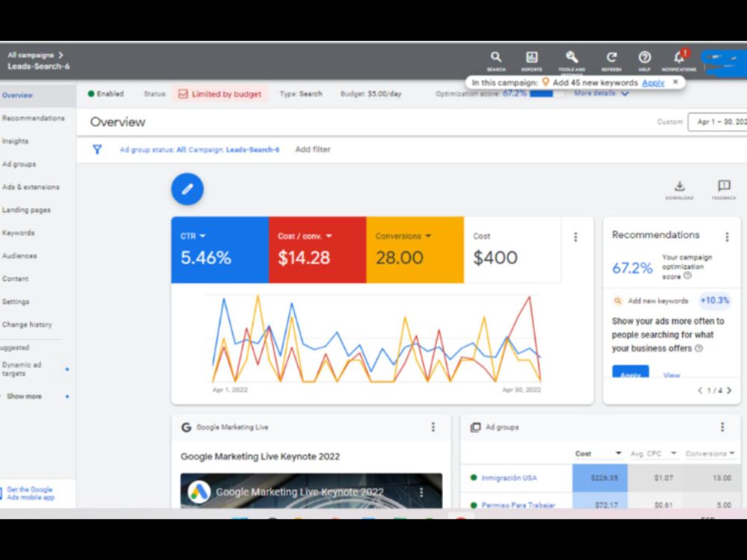Open Landing pages in the sidebar
Image resolution: width=747 pixels, height=560 pixels.
pos(26,210)
